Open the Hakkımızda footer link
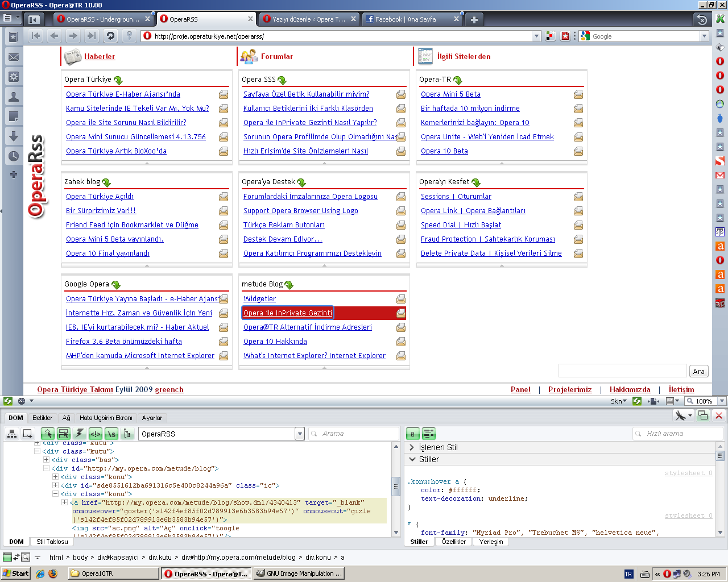 (x=630, y=389)
